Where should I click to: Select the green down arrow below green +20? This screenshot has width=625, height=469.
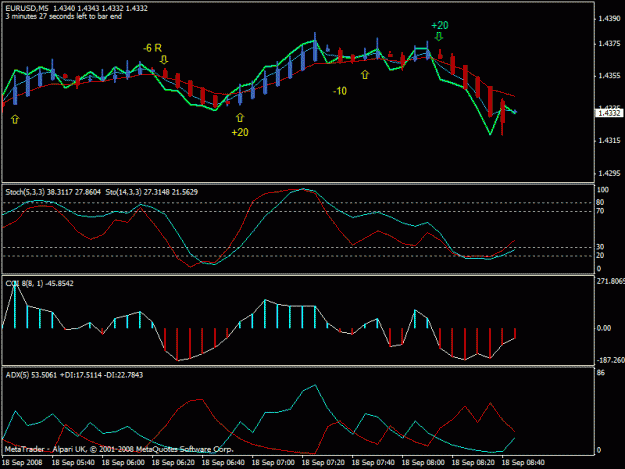tap(439, 37)
